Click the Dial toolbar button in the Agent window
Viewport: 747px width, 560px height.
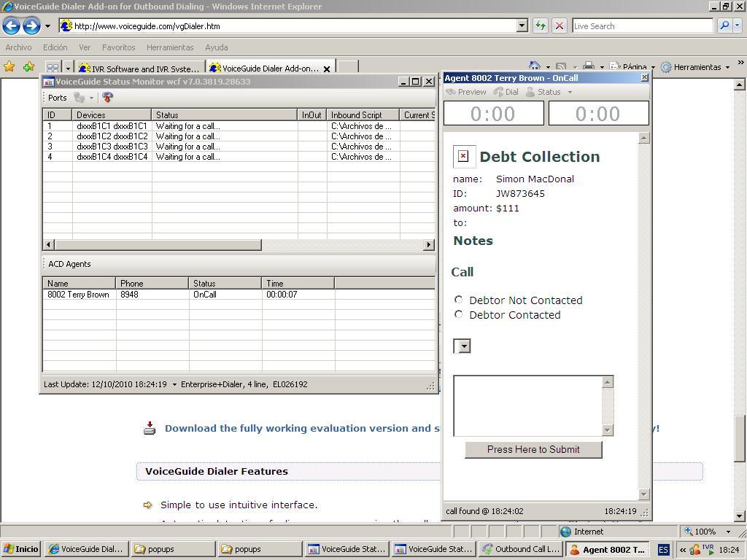pyautogui.click(x=506, y=92)
